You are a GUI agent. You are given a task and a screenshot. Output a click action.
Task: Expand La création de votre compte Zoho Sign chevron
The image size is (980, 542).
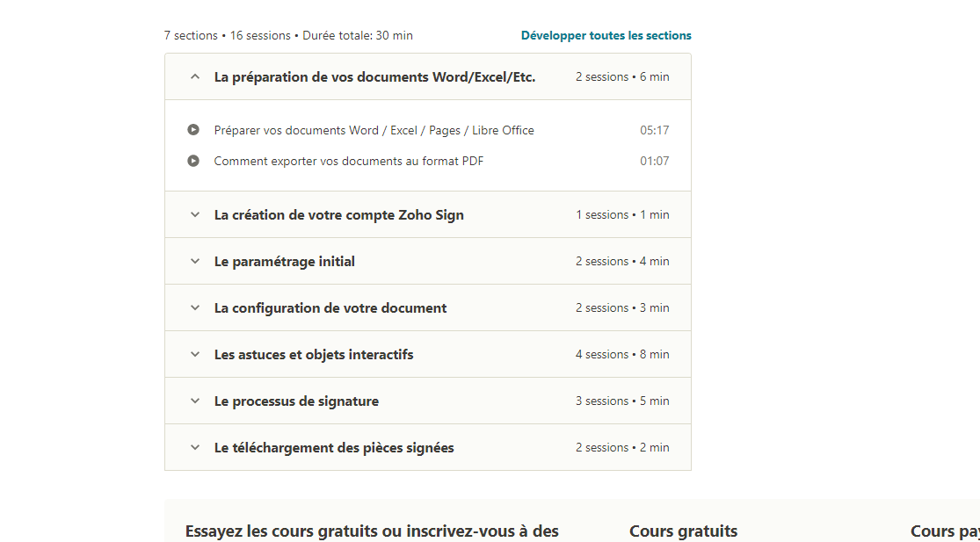tap(195, 215)
